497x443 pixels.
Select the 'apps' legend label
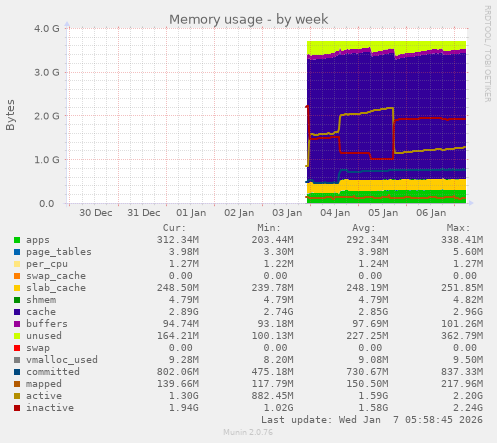[38, 240]
